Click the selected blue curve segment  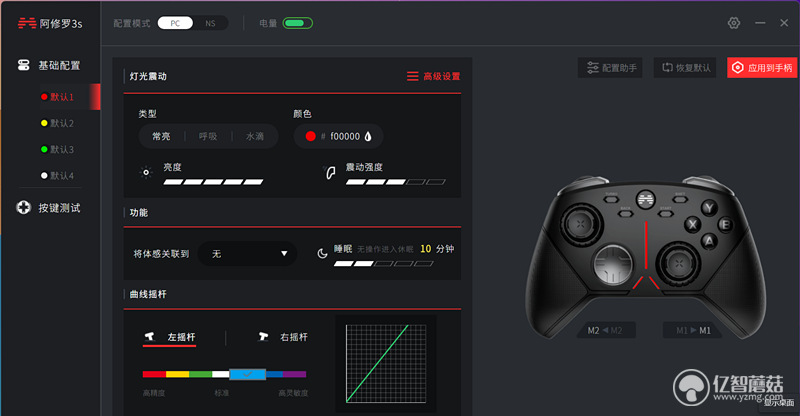click(x=247, y=374)
